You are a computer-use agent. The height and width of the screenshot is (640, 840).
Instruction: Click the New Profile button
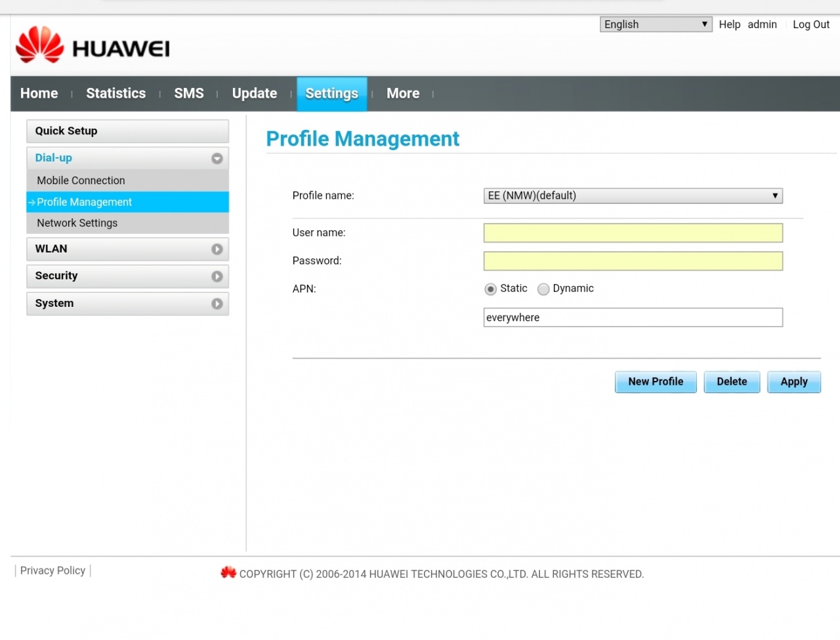point(656,382)
